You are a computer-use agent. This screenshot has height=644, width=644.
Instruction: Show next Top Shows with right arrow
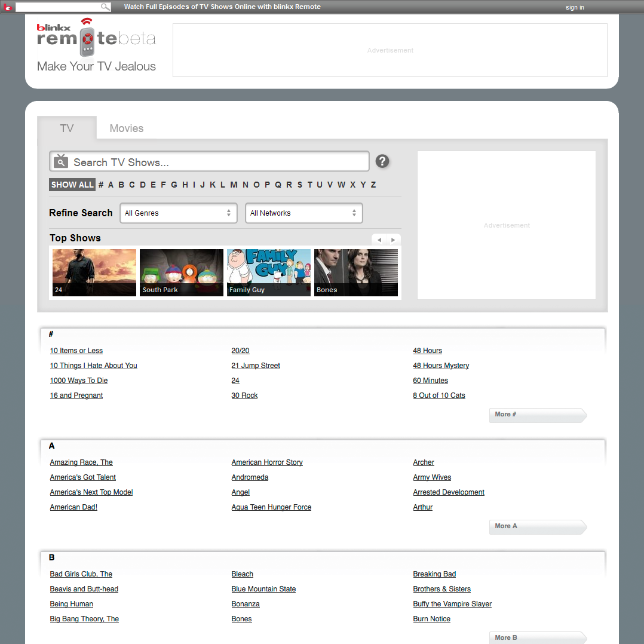(x=393, y=240)
